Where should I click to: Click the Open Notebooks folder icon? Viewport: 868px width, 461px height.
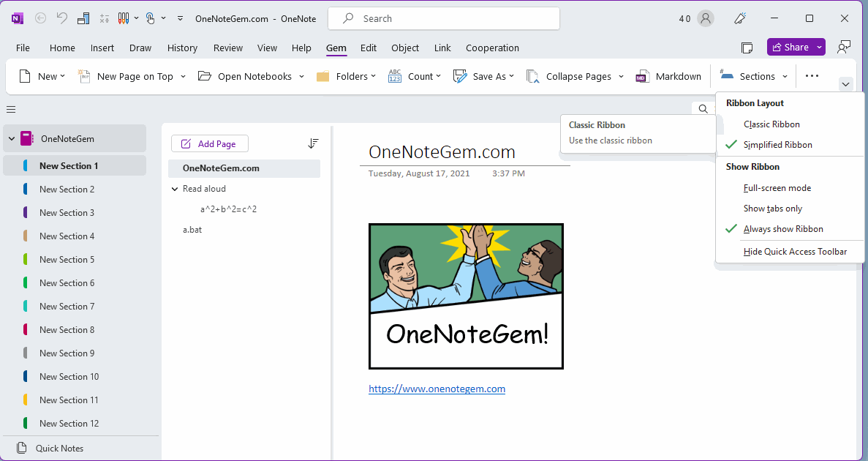point(205,76)
